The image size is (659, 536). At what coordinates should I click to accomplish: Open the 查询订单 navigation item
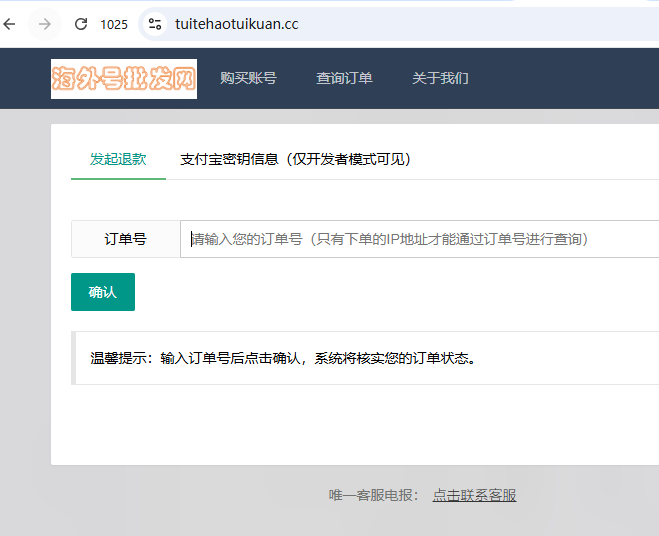(344, 78)
